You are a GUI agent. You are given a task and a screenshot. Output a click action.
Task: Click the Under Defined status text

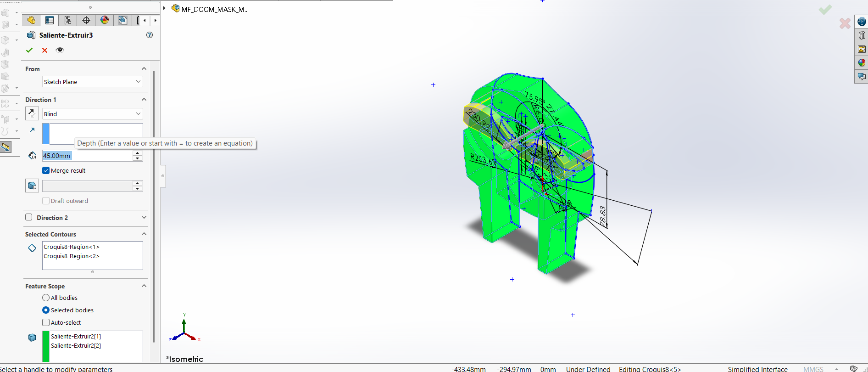tap(588, 369)
